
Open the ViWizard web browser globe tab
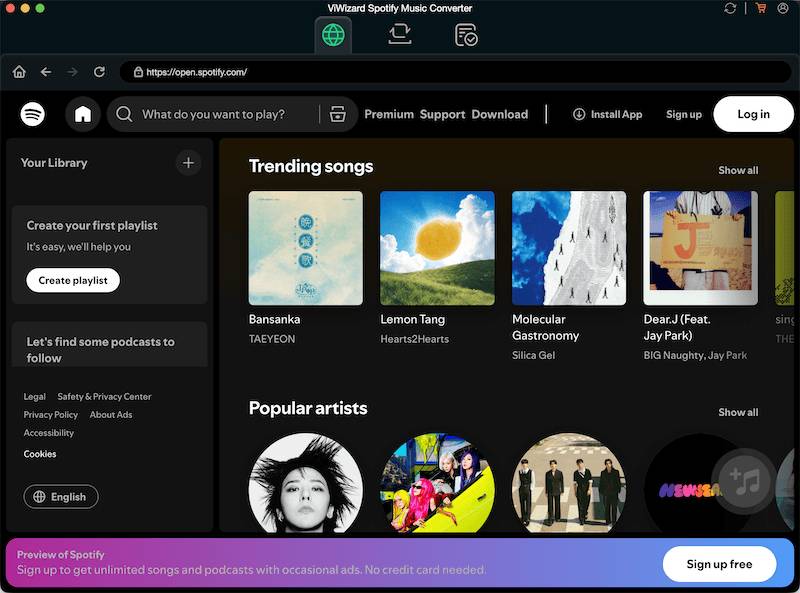click(x=333, y=35)
